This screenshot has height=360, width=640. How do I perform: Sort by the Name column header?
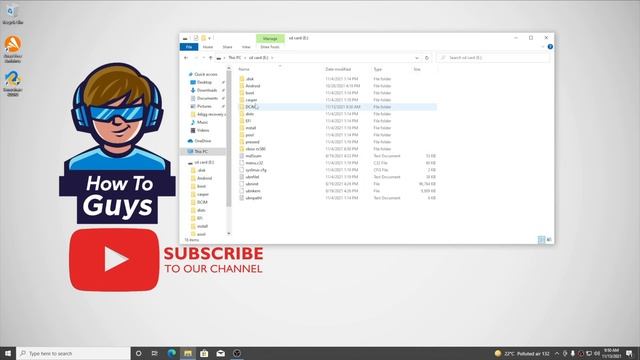244,69
